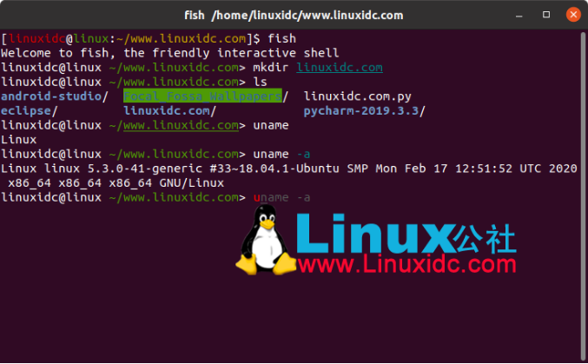588x364 pixels.
Task: Click the Tux penguin logo
Action: [x=266, y=240]
